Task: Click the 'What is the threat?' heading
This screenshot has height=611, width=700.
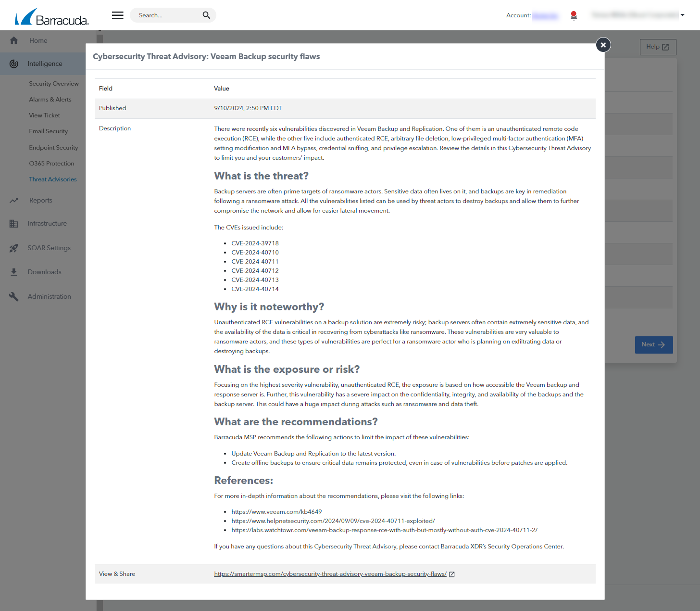Action: pos(261,176)
